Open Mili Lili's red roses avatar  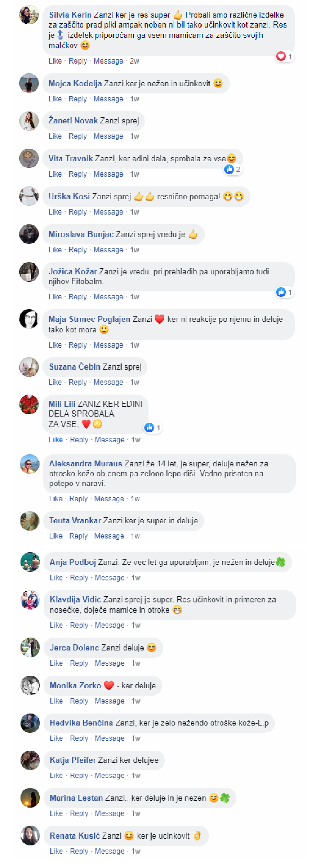[x=29, y=404]
